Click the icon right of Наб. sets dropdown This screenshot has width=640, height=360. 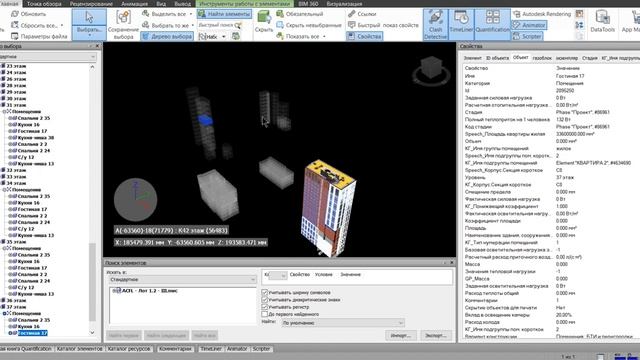236,36
